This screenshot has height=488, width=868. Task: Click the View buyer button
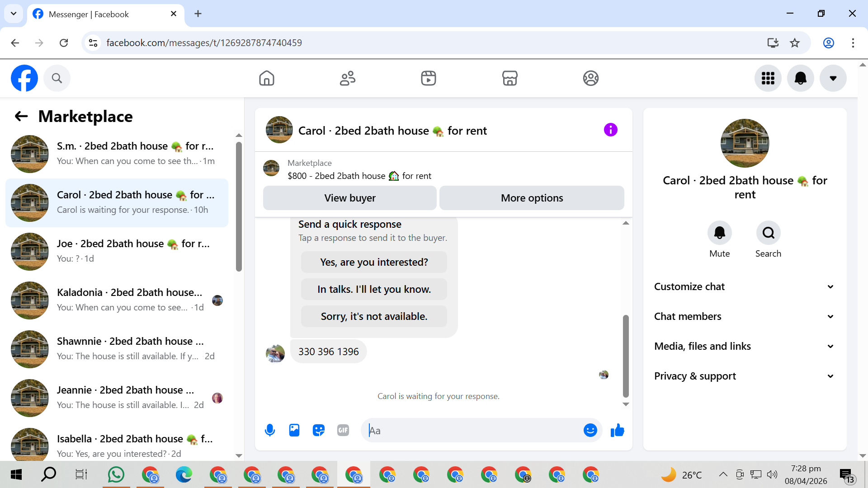[x=349, y=198]
